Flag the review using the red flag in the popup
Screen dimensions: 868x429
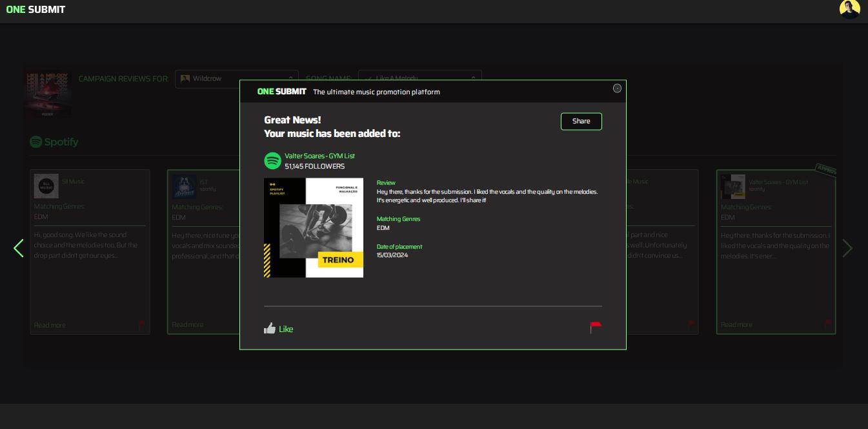pos(596,328)
